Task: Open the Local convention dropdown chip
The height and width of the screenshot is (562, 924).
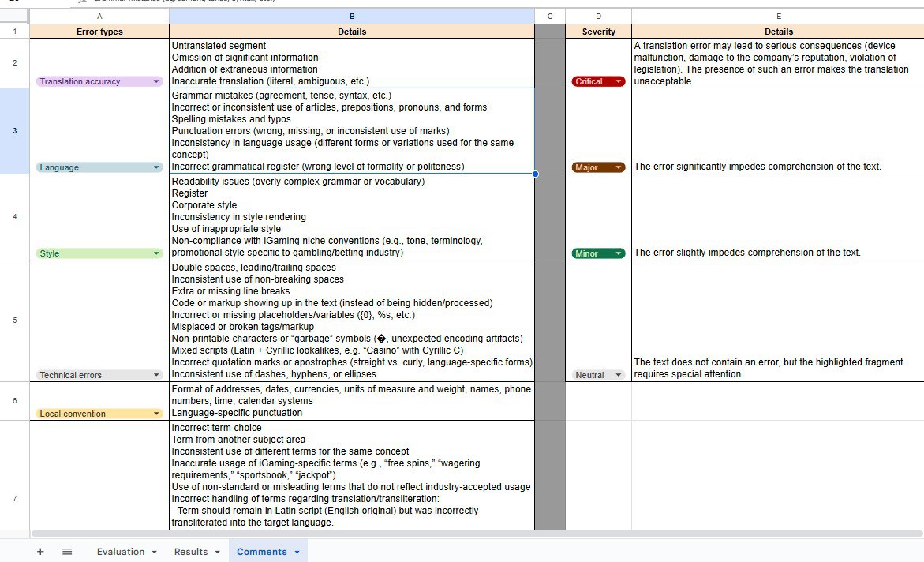Action: pyautogui.click(x=156, y=414)
